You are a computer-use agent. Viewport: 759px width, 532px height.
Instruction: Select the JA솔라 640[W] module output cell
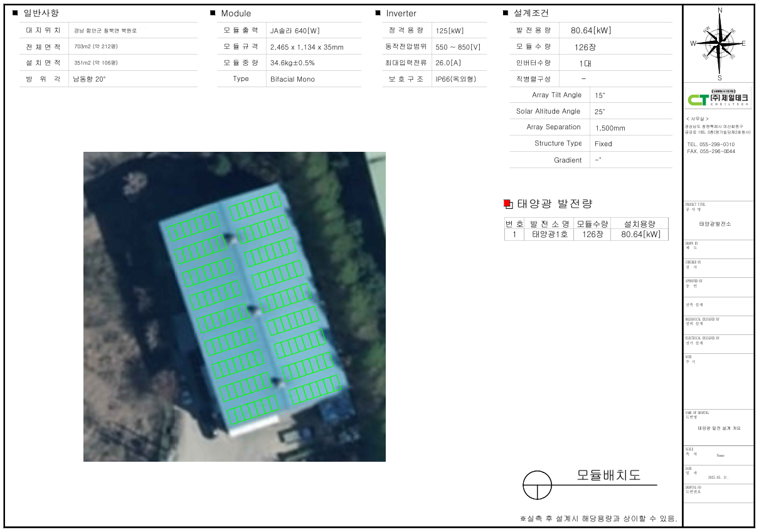coord(295,30)
